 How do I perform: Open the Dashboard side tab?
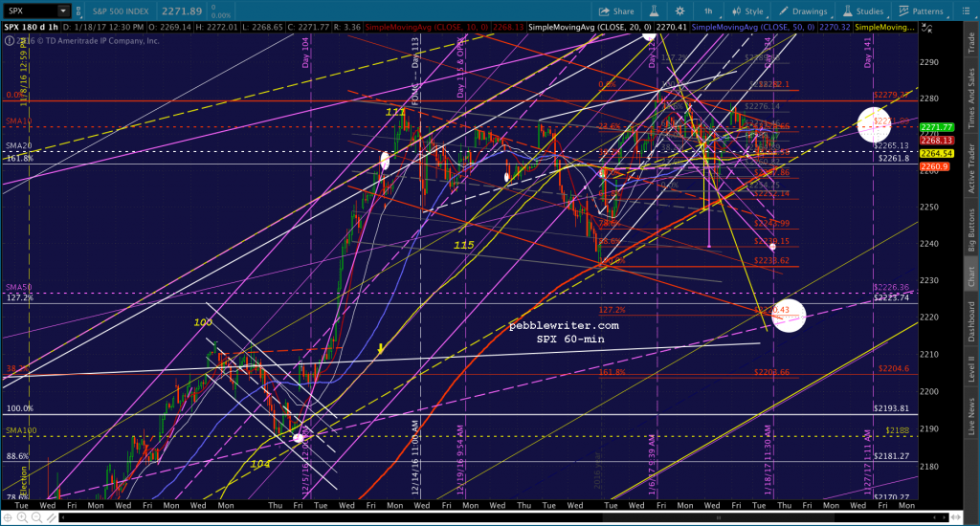coord(971,321)
